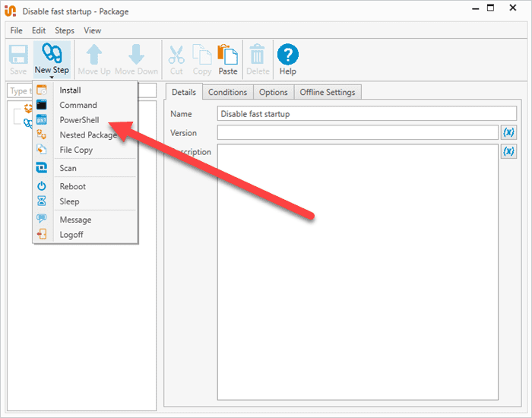Viewport: 532px width, 418px height.
Task: Open the New Step footprints button
Action: [x=52, y=59]
